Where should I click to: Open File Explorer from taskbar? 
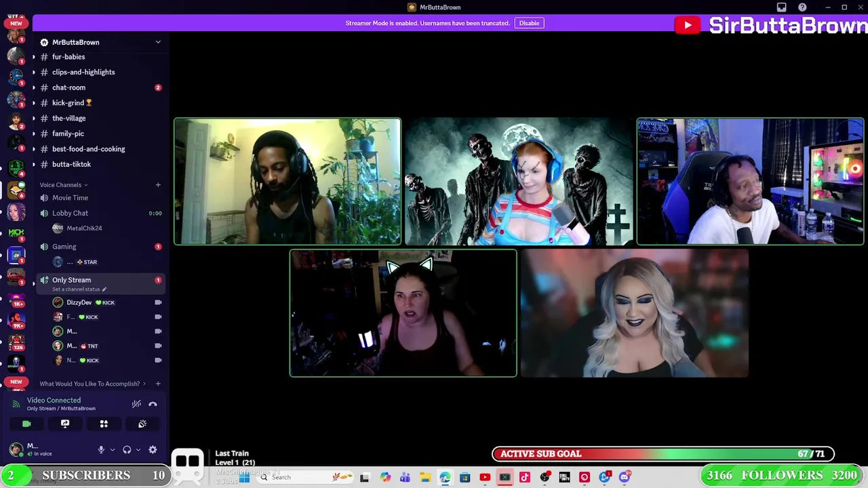pyautogui.click(x=425, y=477)
